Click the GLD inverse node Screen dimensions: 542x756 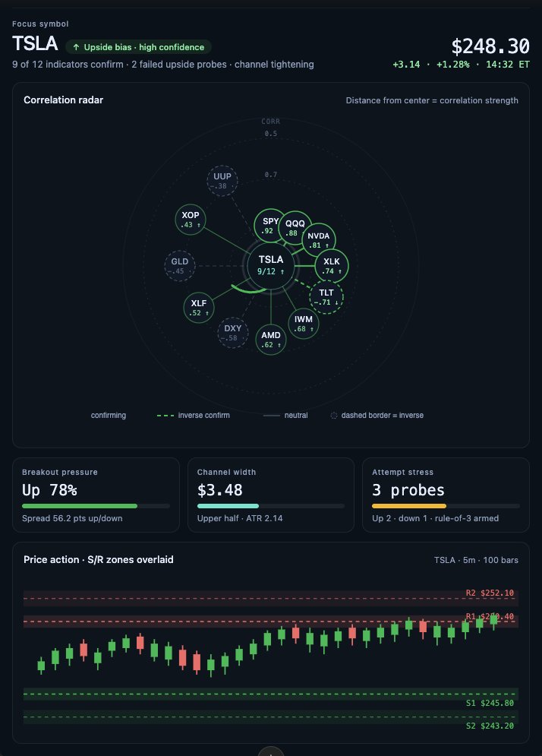pyautogui.click(x=180, y=266)
